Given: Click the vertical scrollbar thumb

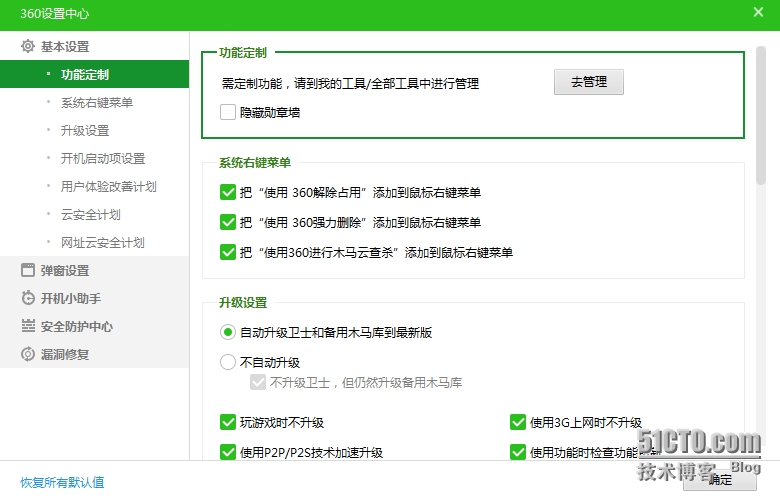Looking at the screenshot, I should pos(761,115).
